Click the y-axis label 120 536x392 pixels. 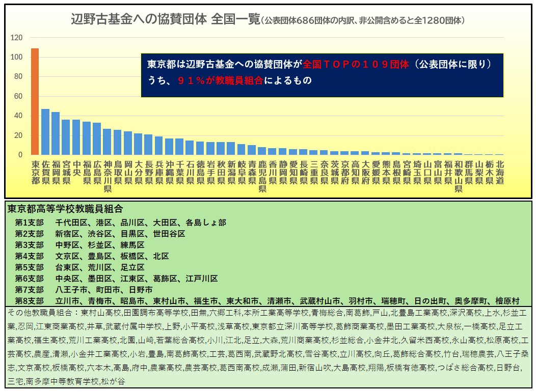pyautogui.click(x=16, y=38)
